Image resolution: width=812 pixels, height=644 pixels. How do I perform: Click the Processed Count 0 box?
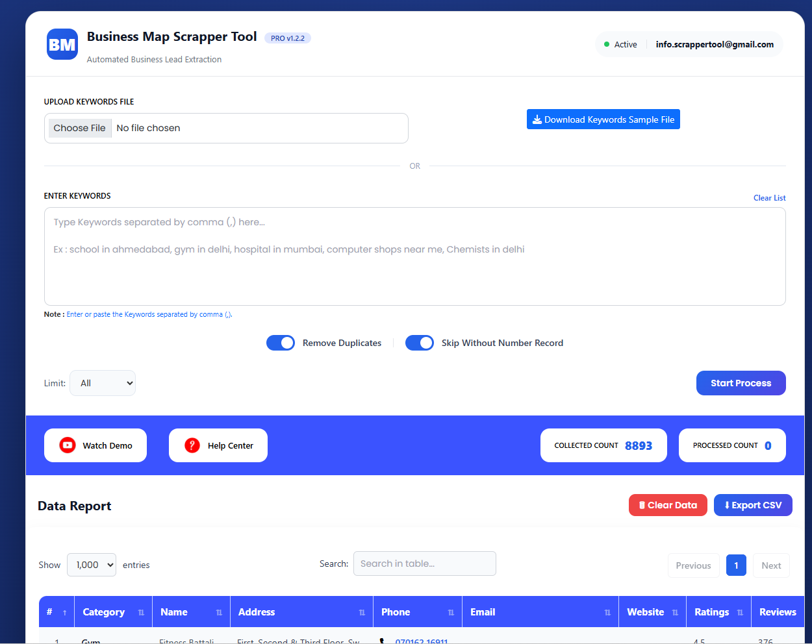click(732, 445)
